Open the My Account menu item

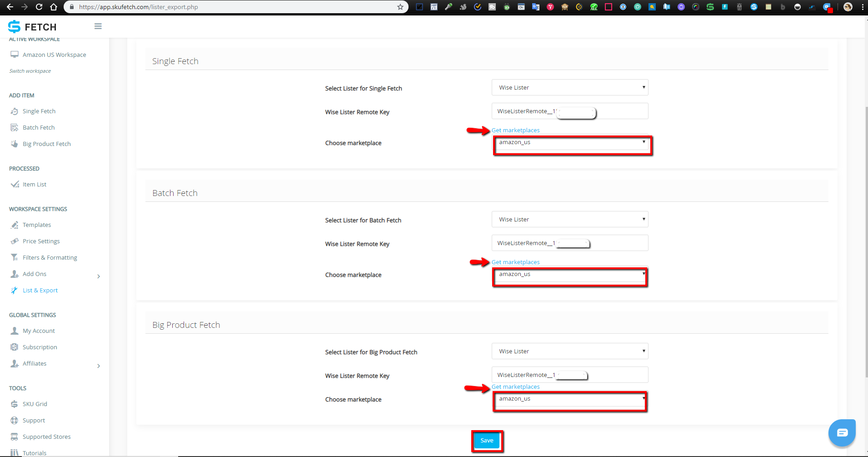(39, 331)
